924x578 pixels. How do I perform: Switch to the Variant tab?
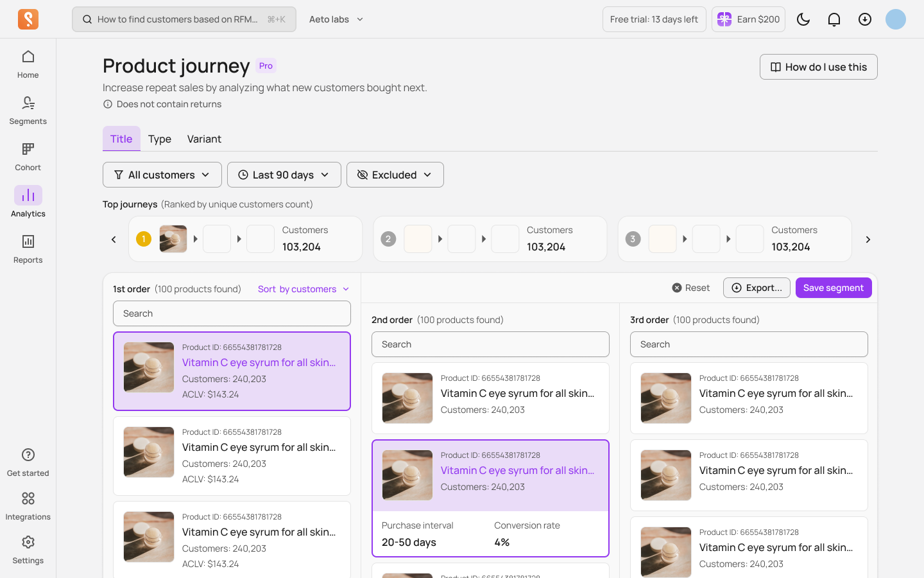tap(204, 139)
